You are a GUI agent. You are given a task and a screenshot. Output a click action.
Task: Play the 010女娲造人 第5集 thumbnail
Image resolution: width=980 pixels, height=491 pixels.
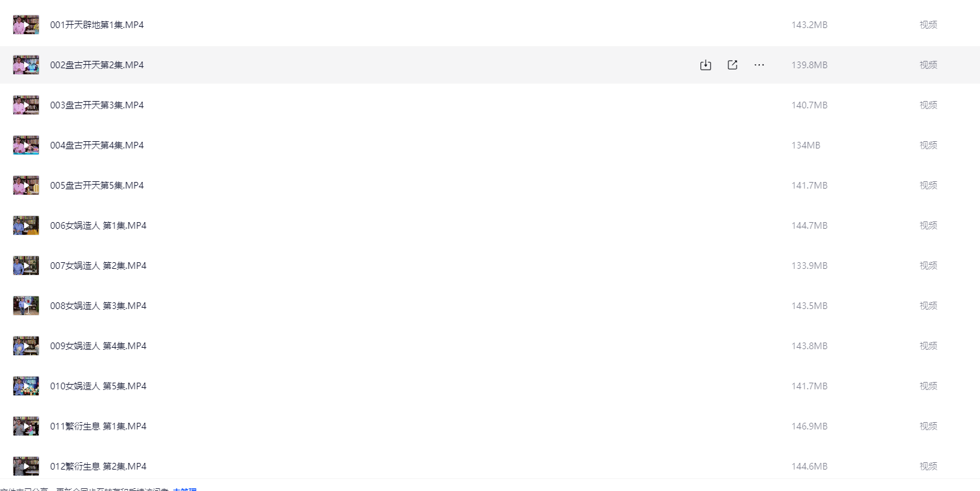[26, 386]
